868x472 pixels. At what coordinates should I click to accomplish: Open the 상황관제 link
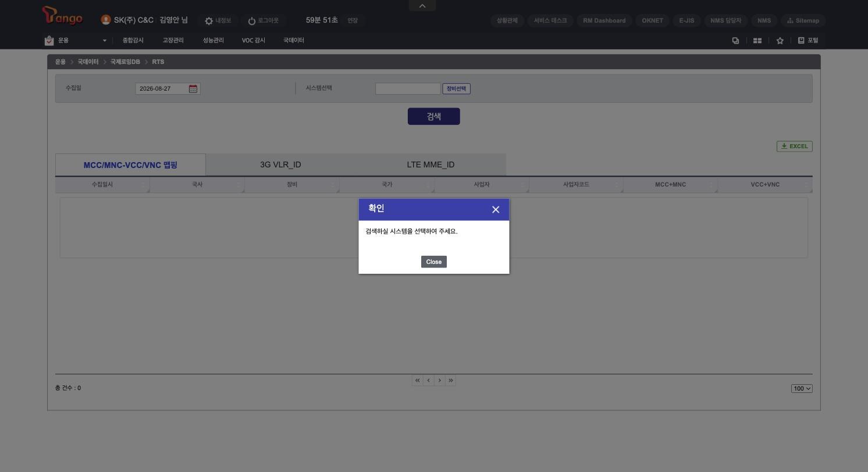click(x=507, y=20)
